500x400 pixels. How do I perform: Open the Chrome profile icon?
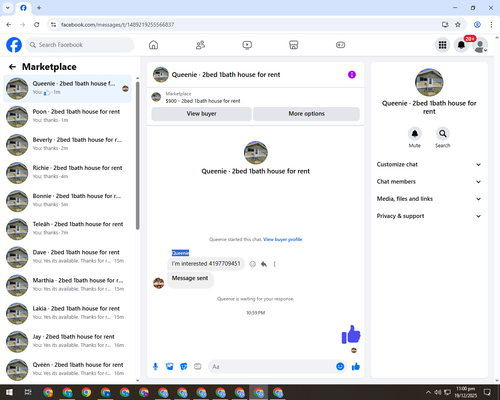coord(477,24)
